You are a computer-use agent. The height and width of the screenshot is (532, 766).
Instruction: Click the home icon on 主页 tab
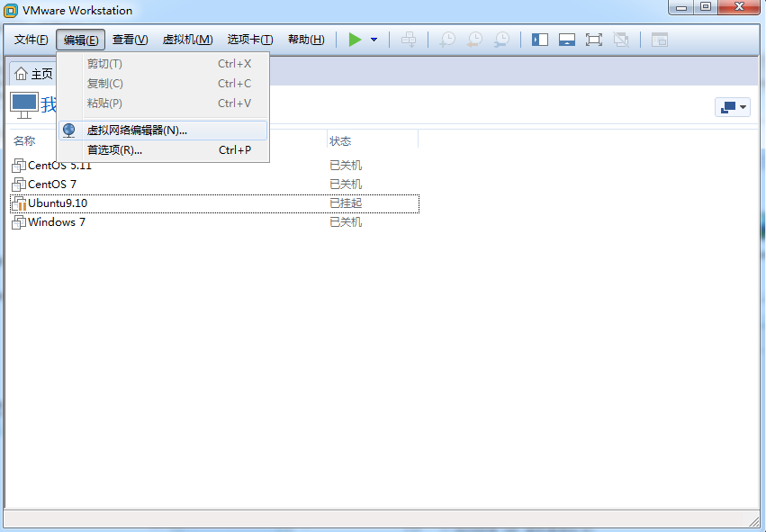(x=21, y=74)
